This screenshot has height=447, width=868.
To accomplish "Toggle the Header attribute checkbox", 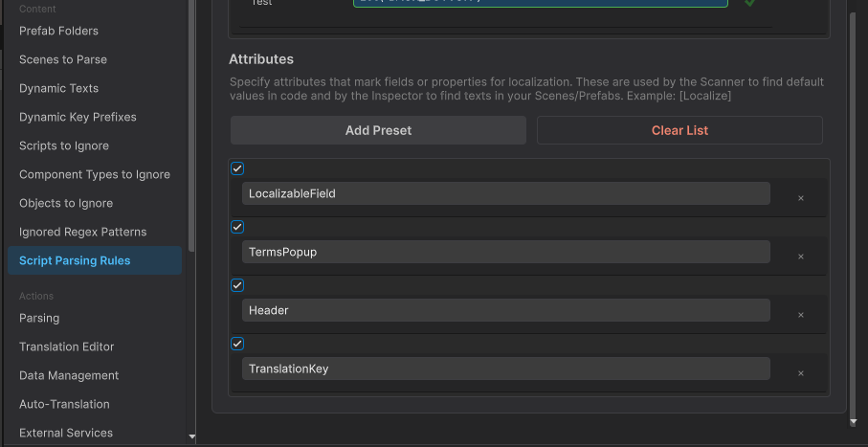I will click(x=237, y=285).
